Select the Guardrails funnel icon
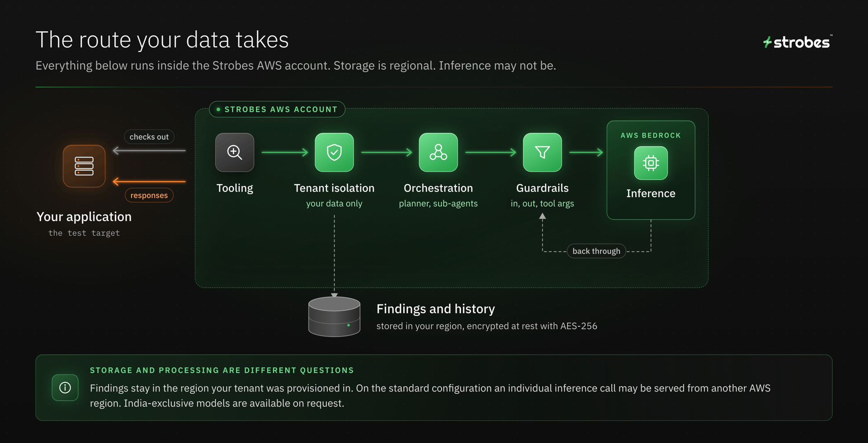 coord(542,152)
